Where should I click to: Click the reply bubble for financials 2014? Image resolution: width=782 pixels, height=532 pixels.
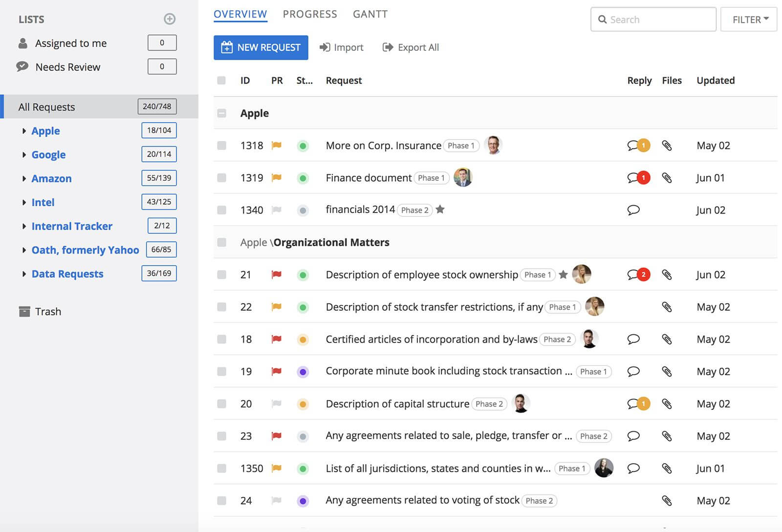[x=633, y=210]
